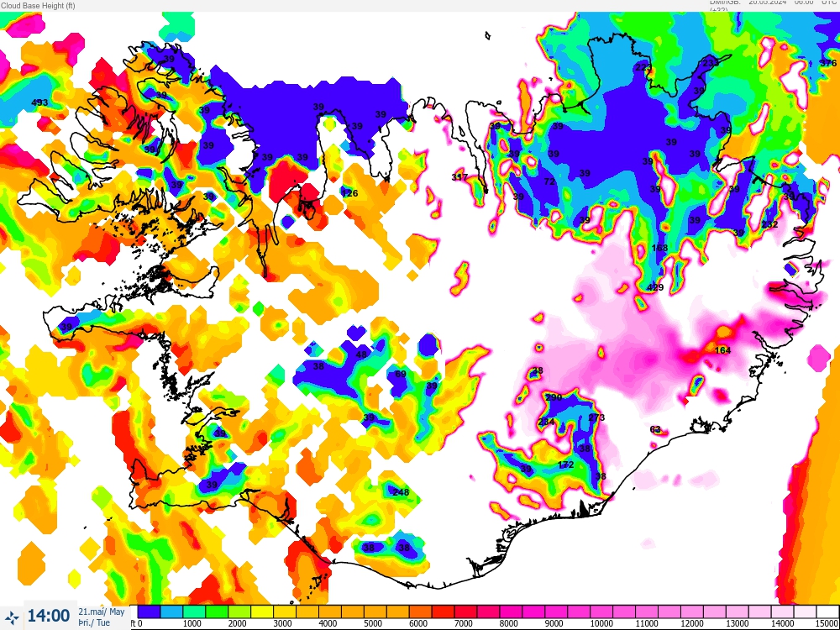Click the 290 cloud base value on map

pos(554,397)
